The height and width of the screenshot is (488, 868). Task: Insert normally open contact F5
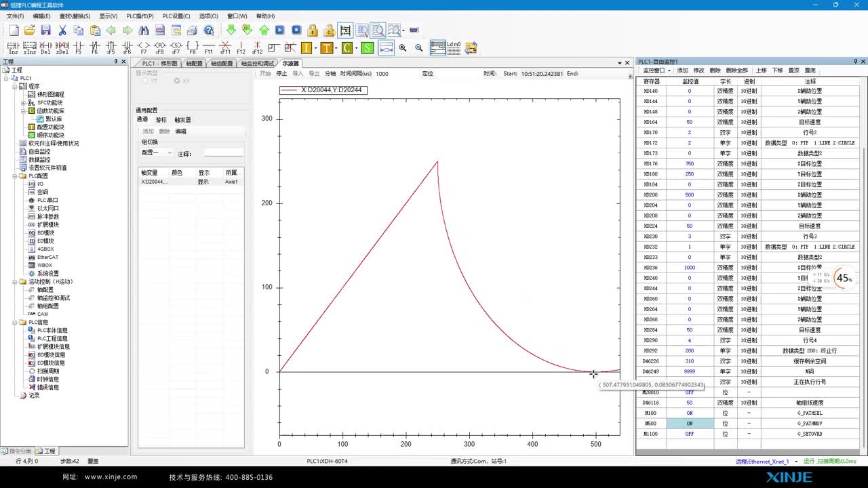tap(78, 47)
